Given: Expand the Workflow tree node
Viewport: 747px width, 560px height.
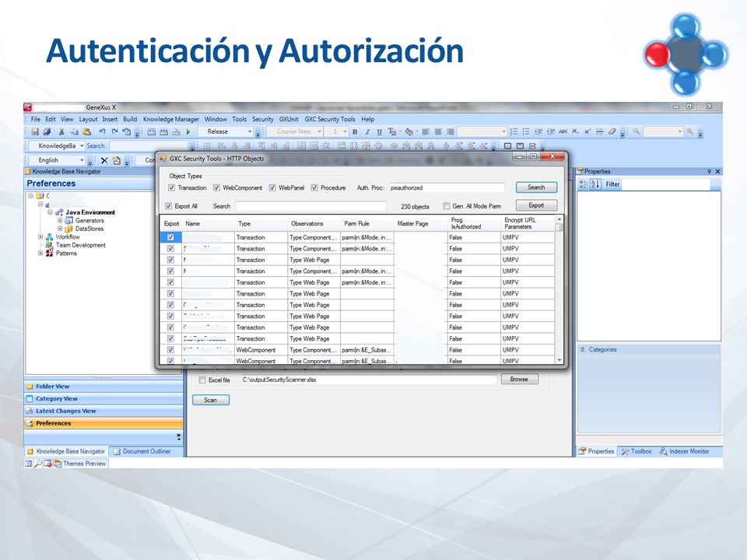Looking at the screenshot, I should pos(40,236).
